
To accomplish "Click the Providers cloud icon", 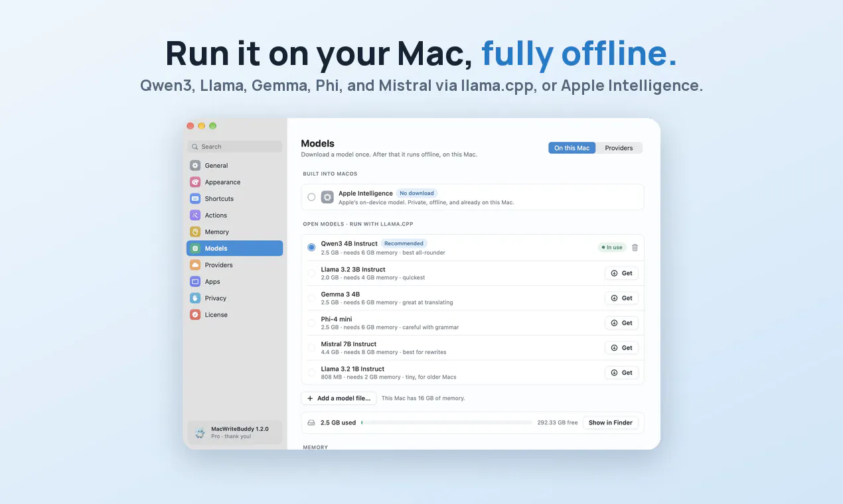I will pyautogui.click(x=195, y=265).
